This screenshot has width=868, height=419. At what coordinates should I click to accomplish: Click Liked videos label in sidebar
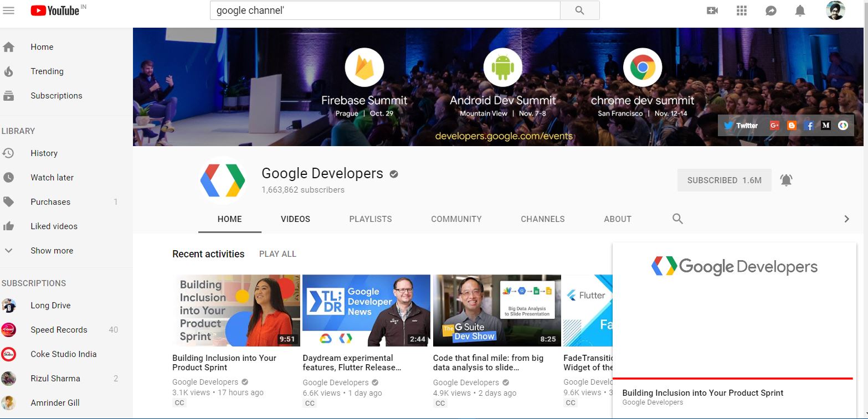(x=54, y=226)
